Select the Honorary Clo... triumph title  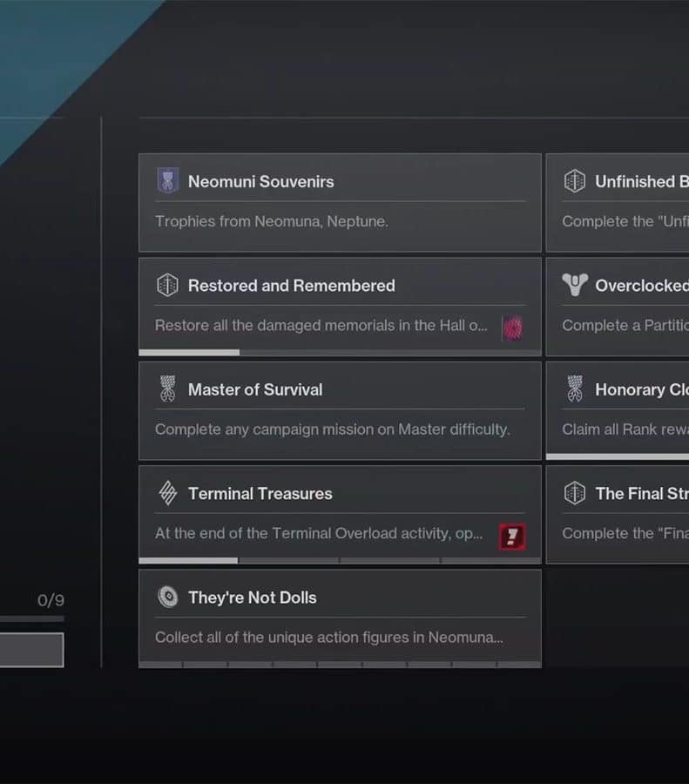point(642,389)
